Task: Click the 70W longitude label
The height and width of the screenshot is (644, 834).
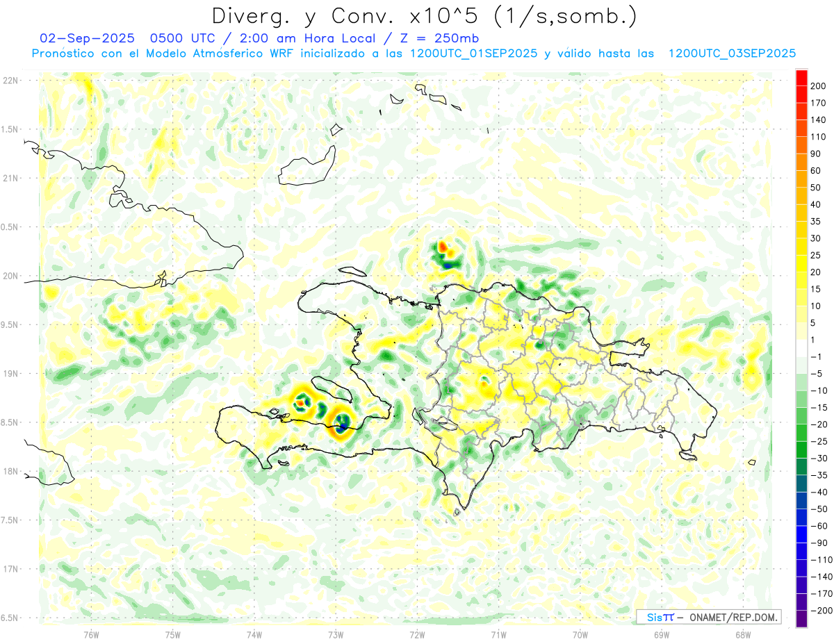Action: pyautogui.click(x=580, y=635)
